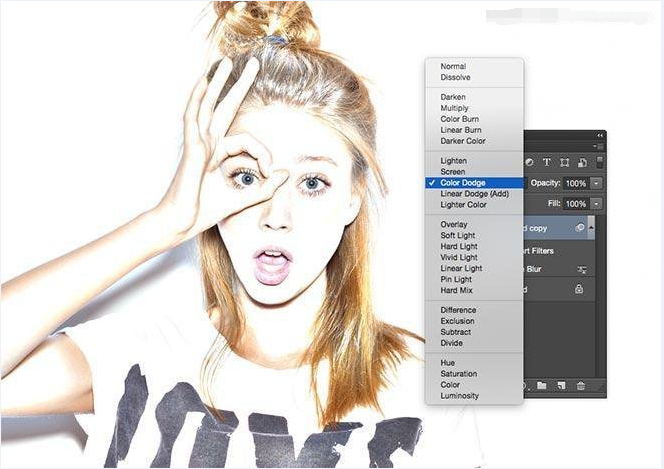The width and height of the screenshot is (664, 469).
Task: Choose Divide blend mode
Action: click(x=474, y=343)
